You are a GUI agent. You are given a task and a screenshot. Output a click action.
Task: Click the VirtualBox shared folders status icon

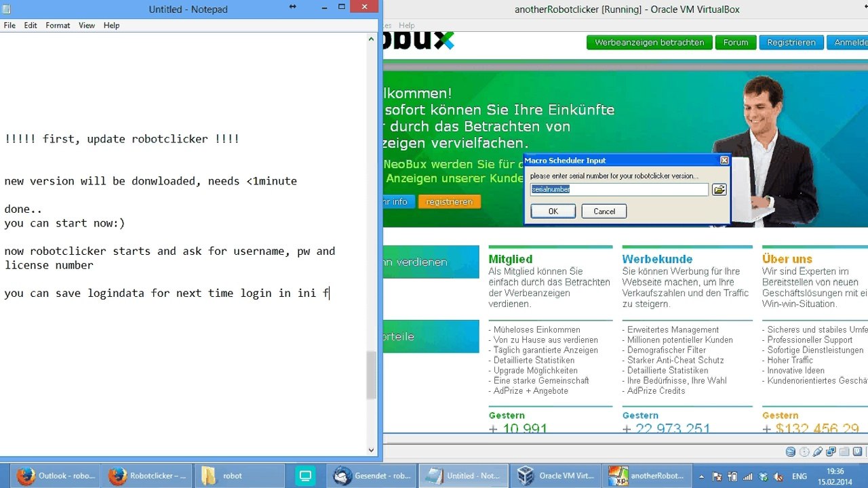coord(845,452)
